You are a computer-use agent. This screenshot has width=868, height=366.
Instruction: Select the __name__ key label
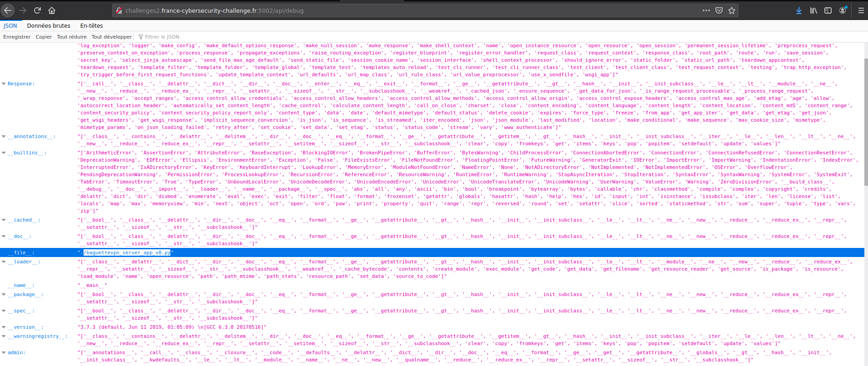pos(21,286)
